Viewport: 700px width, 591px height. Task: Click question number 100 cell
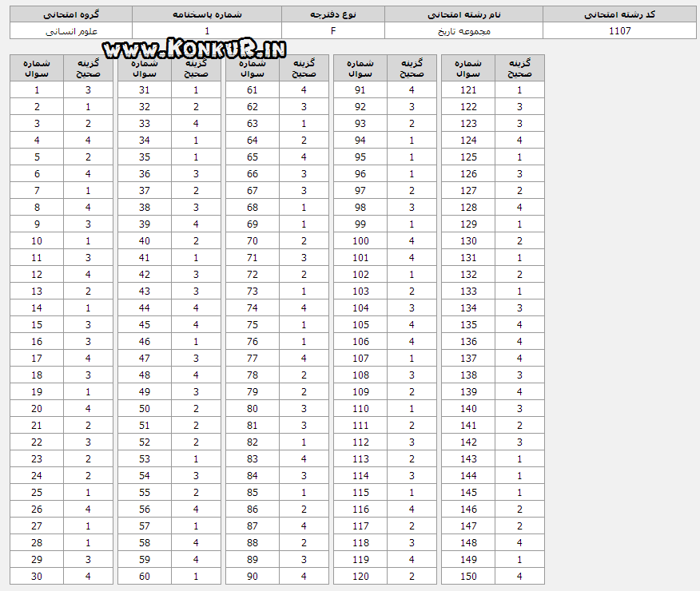(x=360, y=241)
